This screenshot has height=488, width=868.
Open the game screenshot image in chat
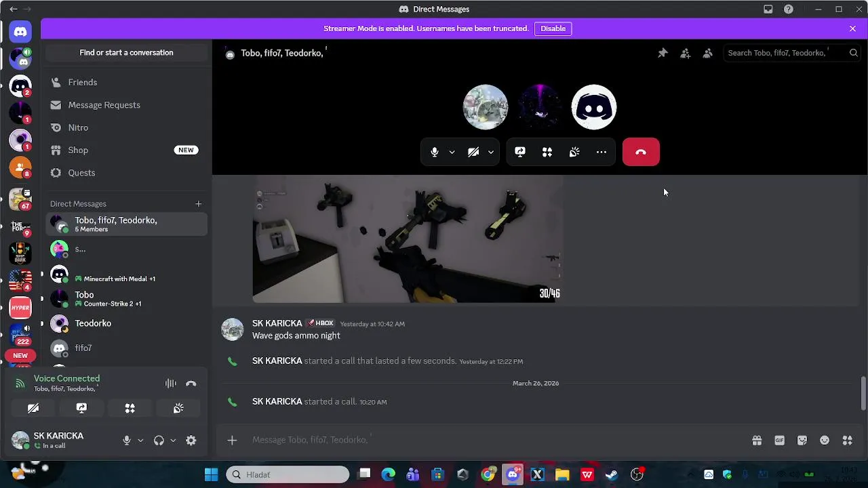coord(408,239)
